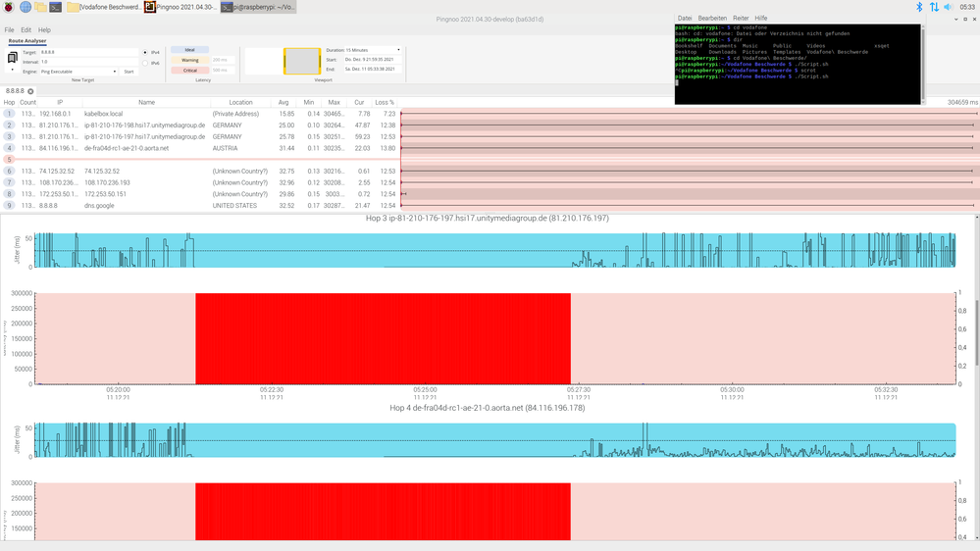
Task: Open the volume speaker icon
Action: click(949, 7)
